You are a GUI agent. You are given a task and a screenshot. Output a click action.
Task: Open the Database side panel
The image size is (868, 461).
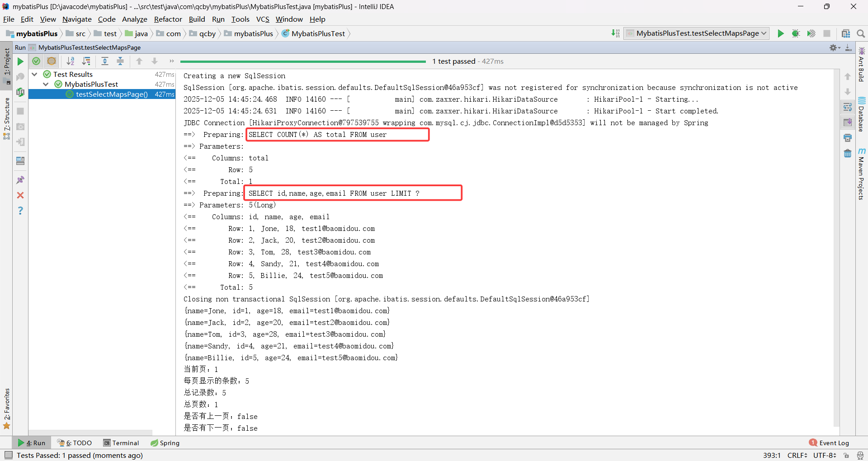pyautogui.click(x=862, y=114)
